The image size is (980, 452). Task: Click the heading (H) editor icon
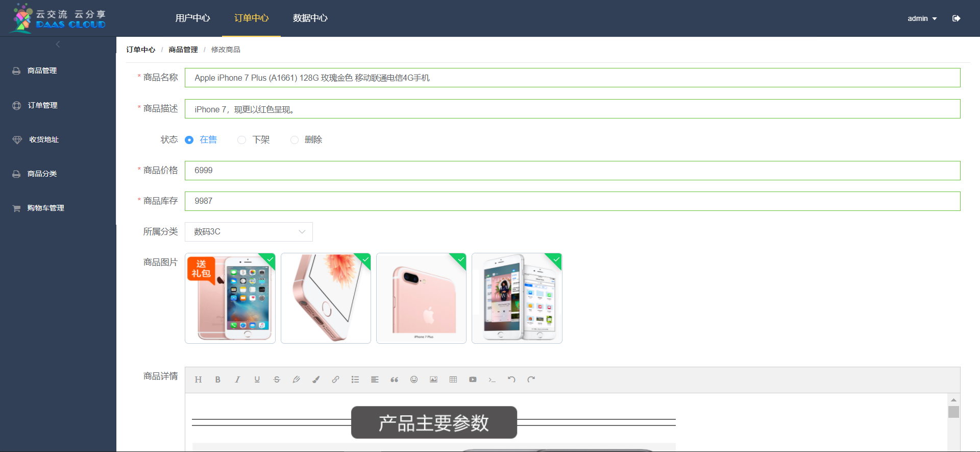pyautogui.click(x=199, y=379)
